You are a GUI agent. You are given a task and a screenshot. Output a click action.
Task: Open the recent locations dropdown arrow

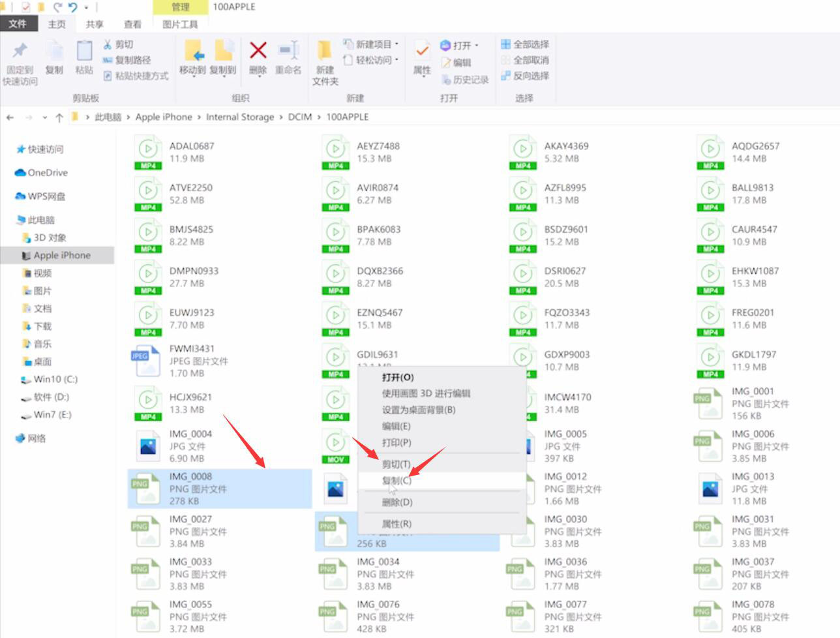pyautogui.click(x=44, y=117)
